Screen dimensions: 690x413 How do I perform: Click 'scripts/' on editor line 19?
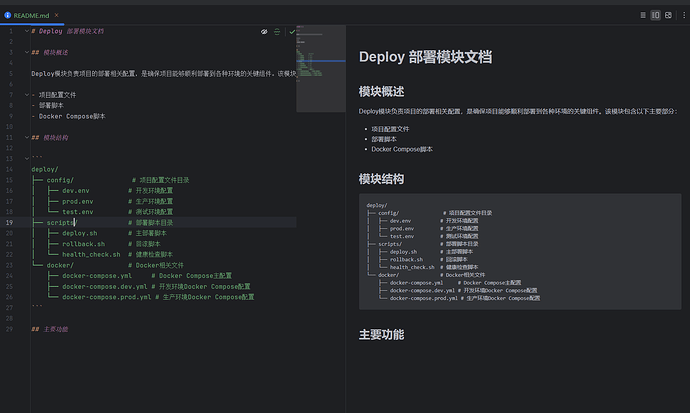(x=62, y=223)
